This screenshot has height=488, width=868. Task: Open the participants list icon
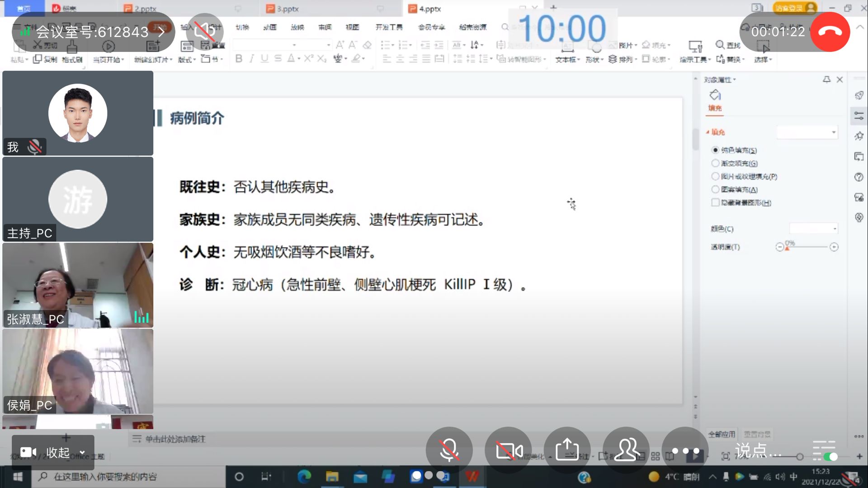pyautogui.click(x=626, y=450)
